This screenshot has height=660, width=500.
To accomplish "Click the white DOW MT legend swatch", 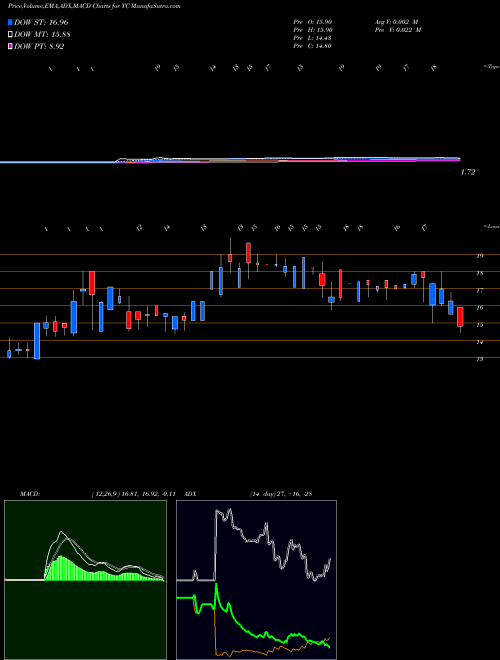I will [10, 35].
